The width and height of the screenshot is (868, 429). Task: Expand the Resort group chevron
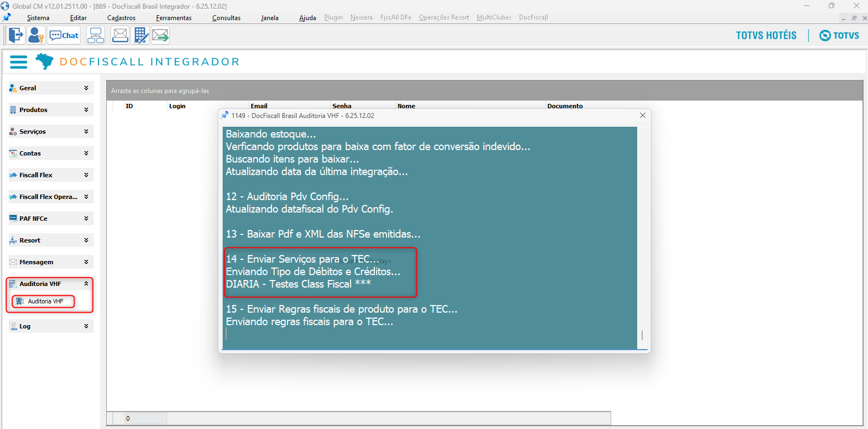click(x=86, y=240)
